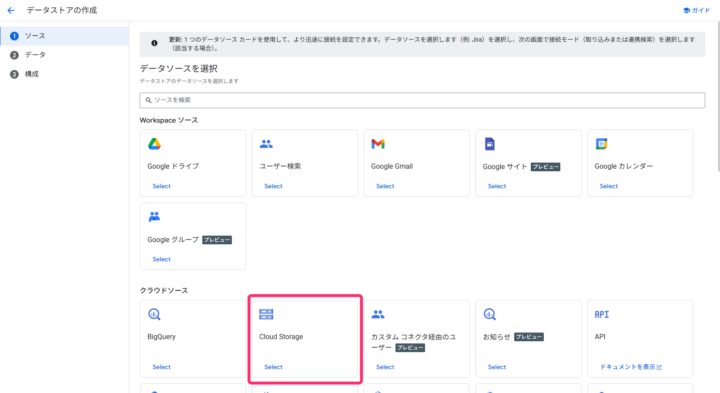Image resolution: width=720 pixels, height=393 pixels.
Task: Open ドキュメントを表示 link on API card
Action: [x=630, y=367]
